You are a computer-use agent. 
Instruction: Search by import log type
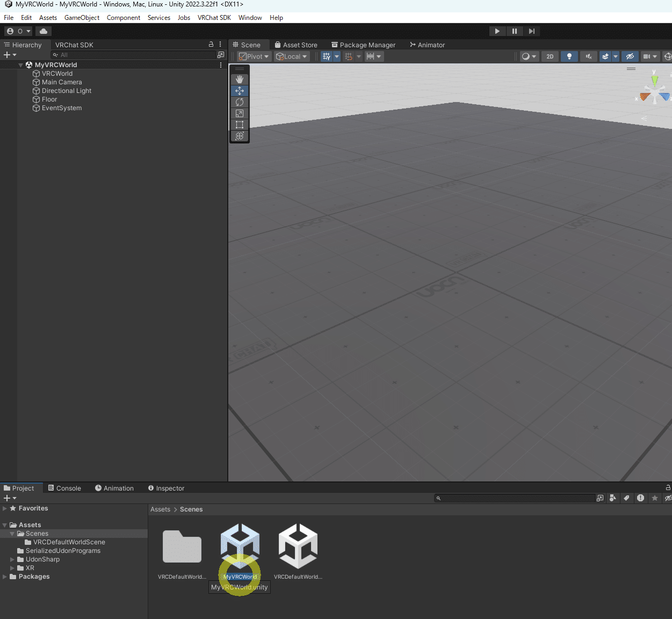[x=640, y=498]
